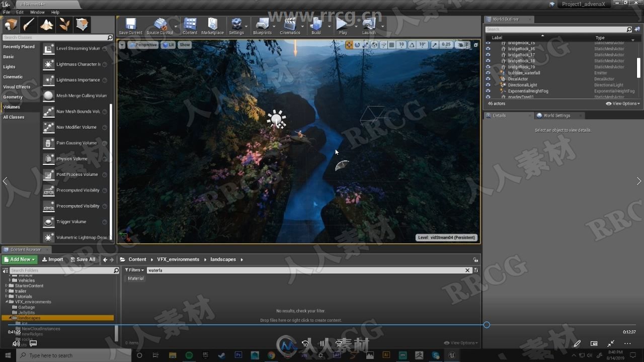The width and height of the screenshot is (644, 362).
Task: Select the translate gizmo tool in viewport
Action: pyautogui.click(x=349, y=45)
